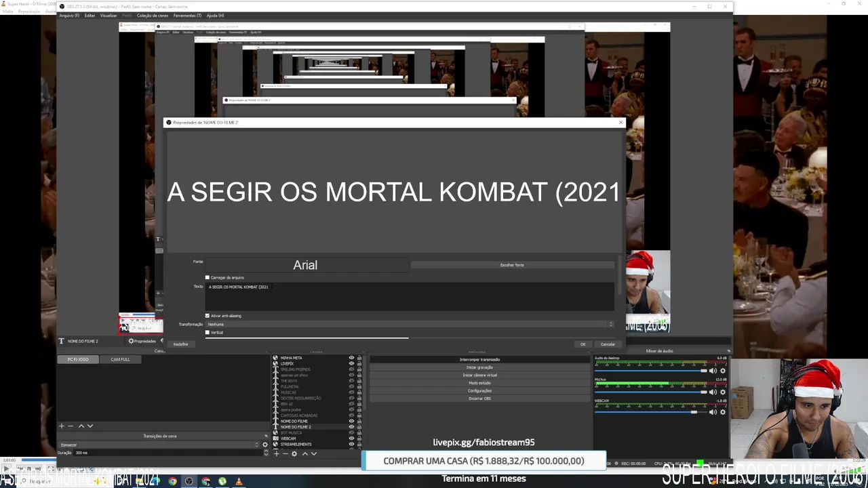Click the Duração 300 ms field
The height and width of the screenshot is (488, 868).
[x=168, y=453]
